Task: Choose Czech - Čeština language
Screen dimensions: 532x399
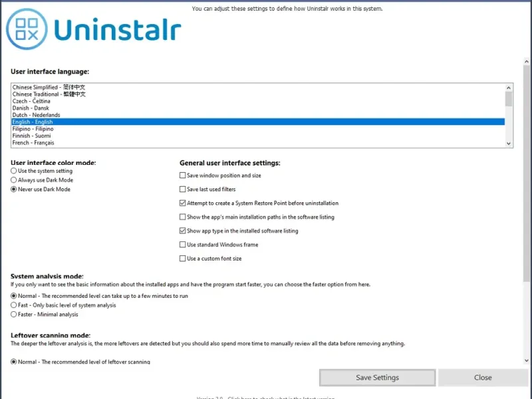Action: point(258,101)
